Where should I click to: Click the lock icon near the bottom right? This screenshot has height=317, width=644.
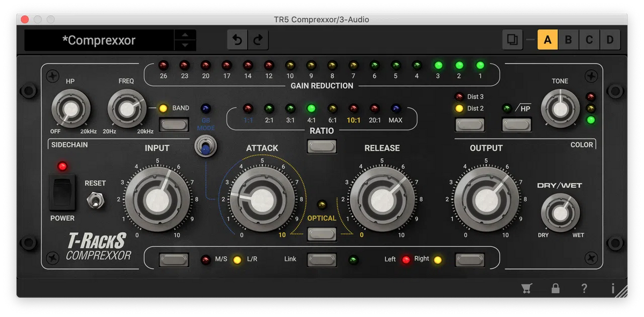click(555, 288)
